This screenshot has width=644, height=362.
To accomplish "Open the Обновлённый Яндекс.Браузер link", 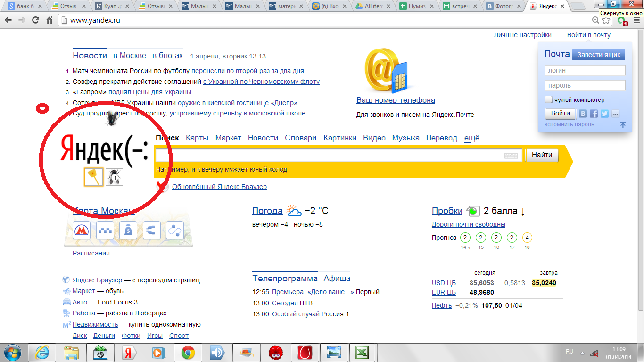I will (x=219, y=187).
